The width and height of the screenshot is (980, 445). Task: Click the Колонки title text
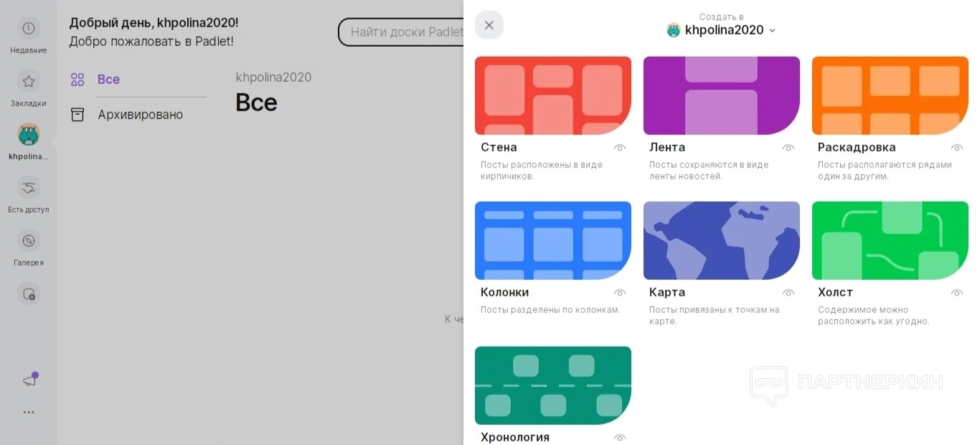coord(505,292)
